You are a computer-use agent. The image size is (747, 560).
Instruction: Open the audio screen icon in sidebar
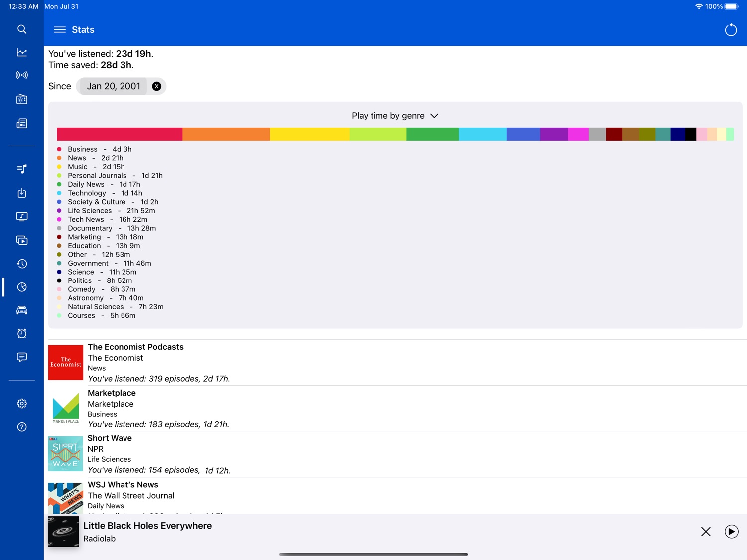click(x=22, y=216)
